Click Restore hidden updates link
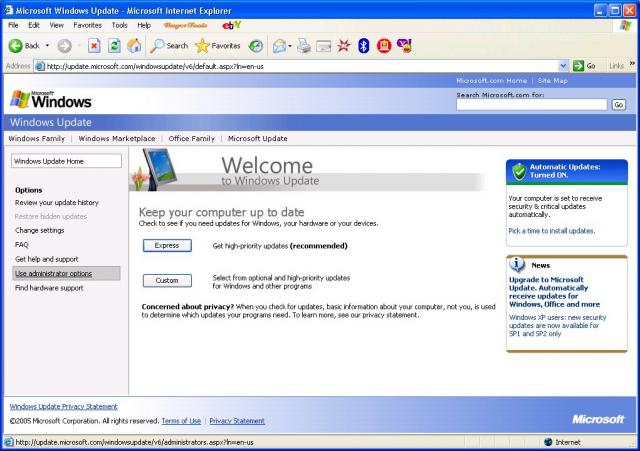Image resolution: width=640 pixels, height=451 pixels. click(x=51, y=216)
